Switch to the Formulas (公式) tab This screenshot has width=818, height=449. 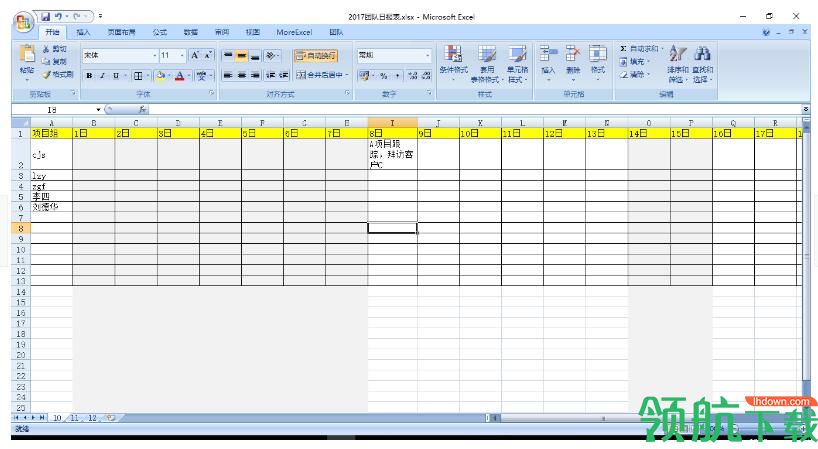click(x=160, y=32)
